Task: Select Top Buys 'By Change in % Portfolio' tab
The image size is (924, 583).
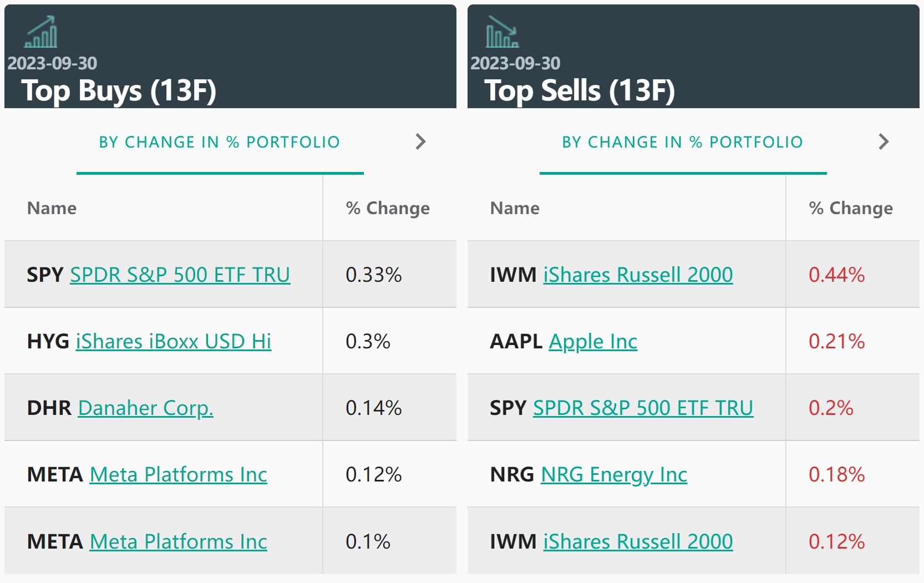Action: click(220, 143)
